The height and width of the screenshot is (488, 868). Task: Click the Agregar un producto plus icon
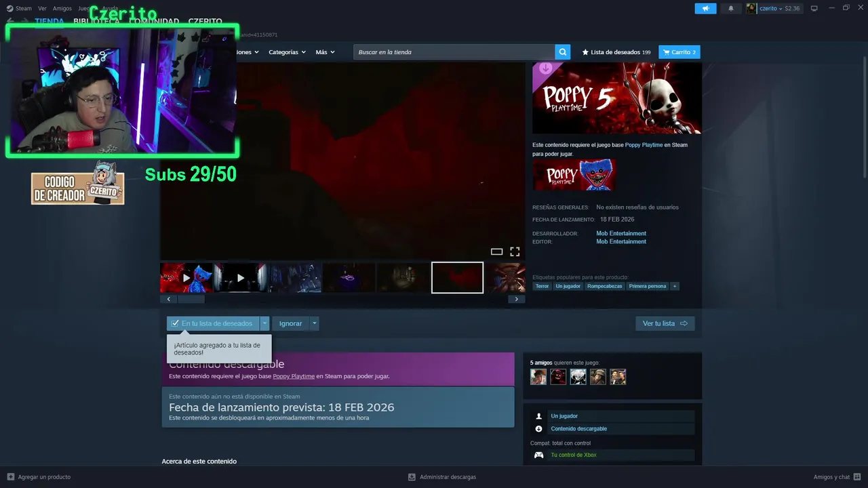click(x=10, y=476)
